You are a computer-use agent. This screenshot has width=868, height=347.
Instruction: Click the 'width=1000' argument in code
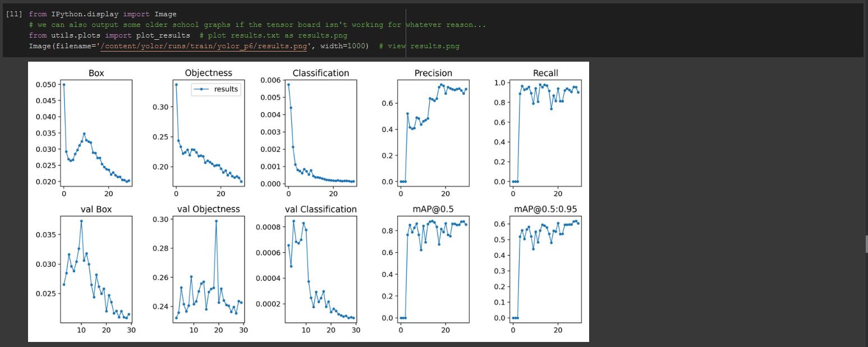click(344, 46)
